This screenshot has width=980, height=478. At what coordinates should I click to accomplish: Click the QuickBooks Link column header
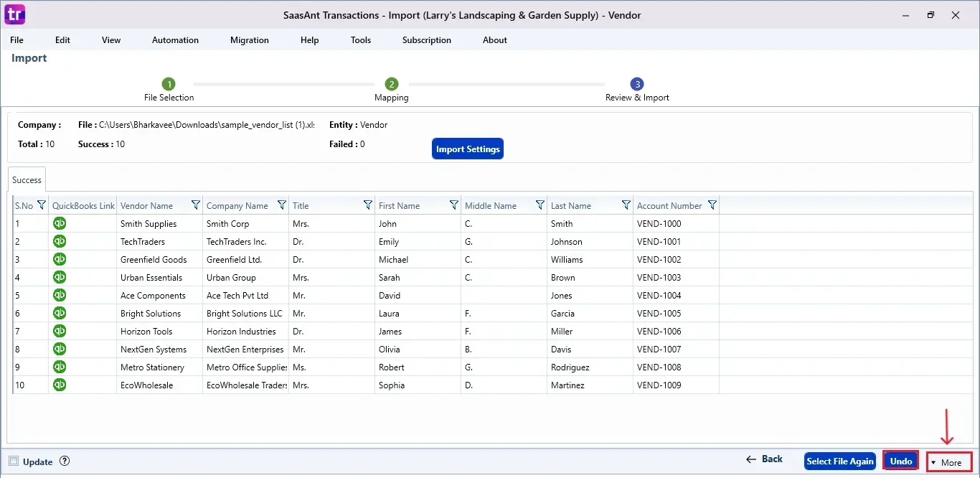pyautogui.click(x=83, y=205)
